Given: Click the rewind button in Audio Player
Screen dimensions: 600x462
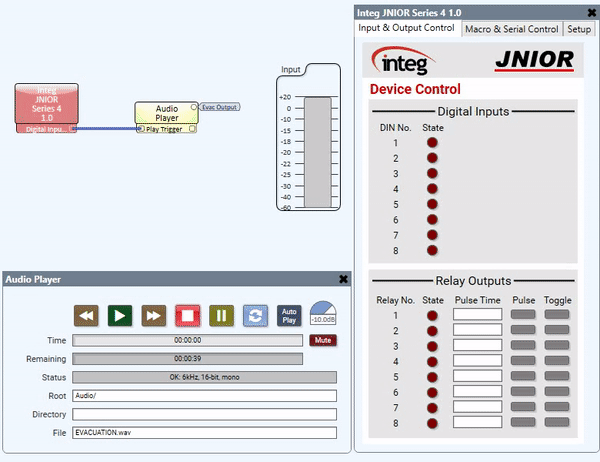Looking at the screenshot, I should coord(86,316).
